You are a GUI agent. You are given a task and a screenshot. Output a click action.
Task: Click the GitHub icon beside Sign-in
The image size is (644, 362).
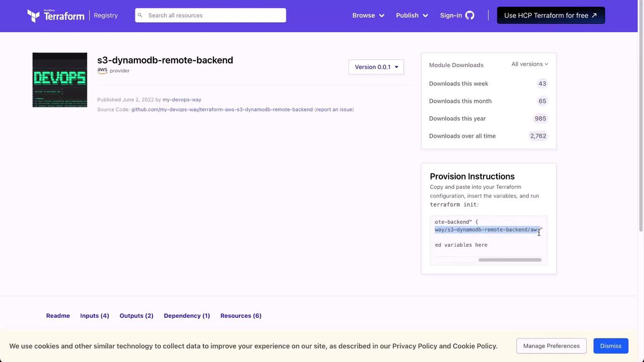(469, 15)
